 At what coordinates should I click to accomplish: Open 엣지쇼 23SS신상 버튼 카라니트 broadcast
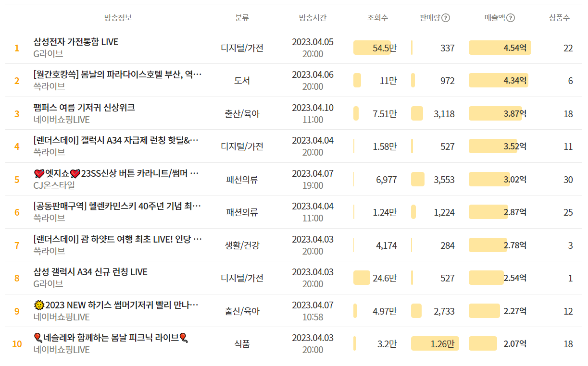pos(116,173)
